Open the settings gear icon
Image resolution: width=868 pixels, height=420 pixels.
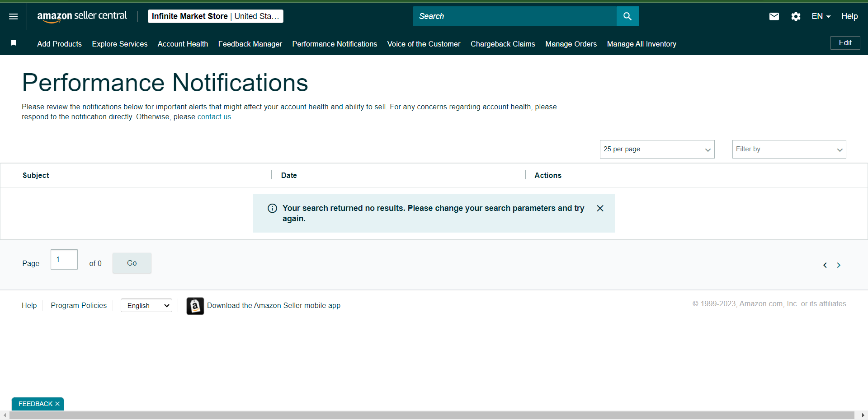796,17
